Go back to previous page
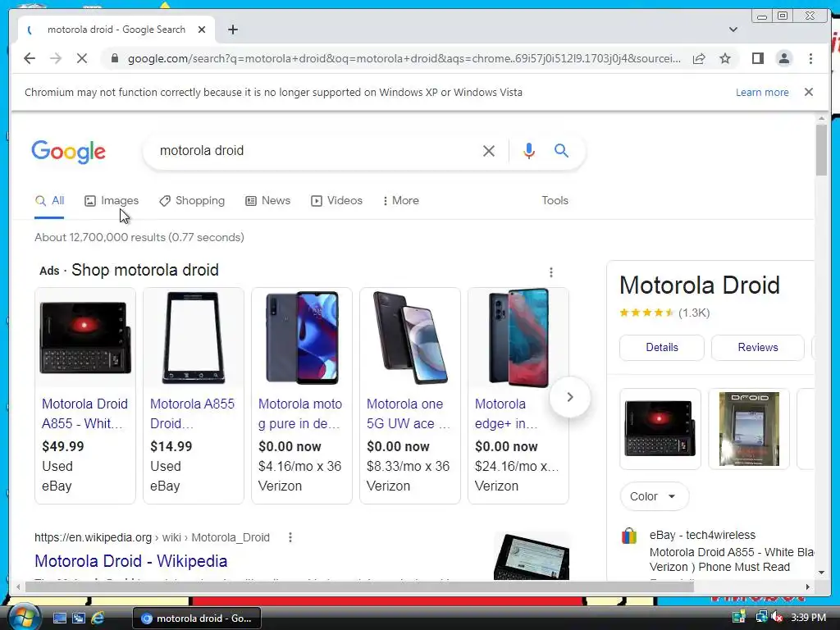840x630 pixels. tap(30, 58)
